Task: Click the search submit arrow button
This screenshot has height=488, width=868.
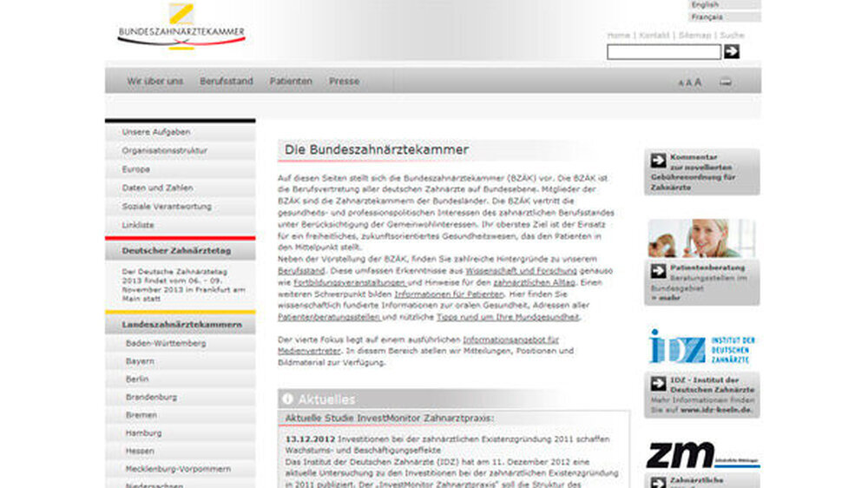Action: pyautogui.click(x=732, y=52)
